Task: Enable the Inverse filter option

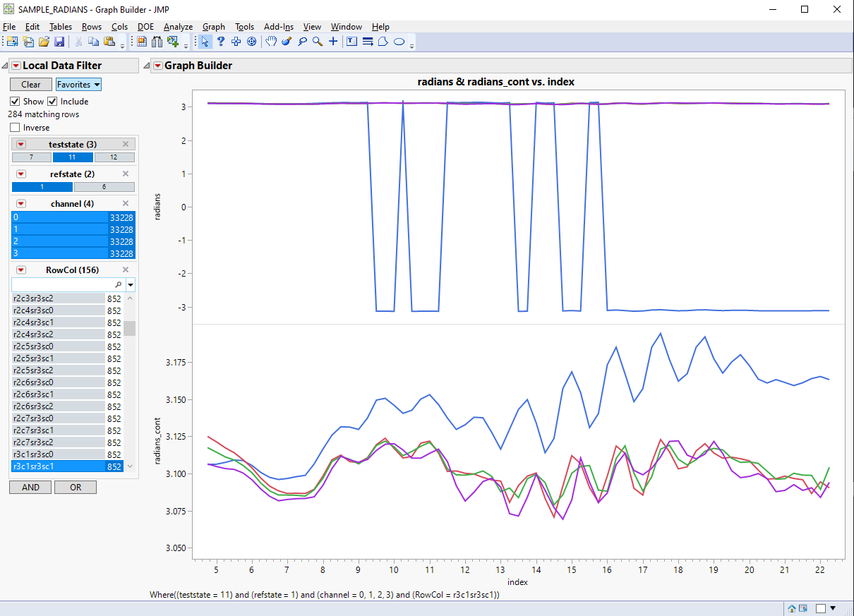Action: point(16,127)
